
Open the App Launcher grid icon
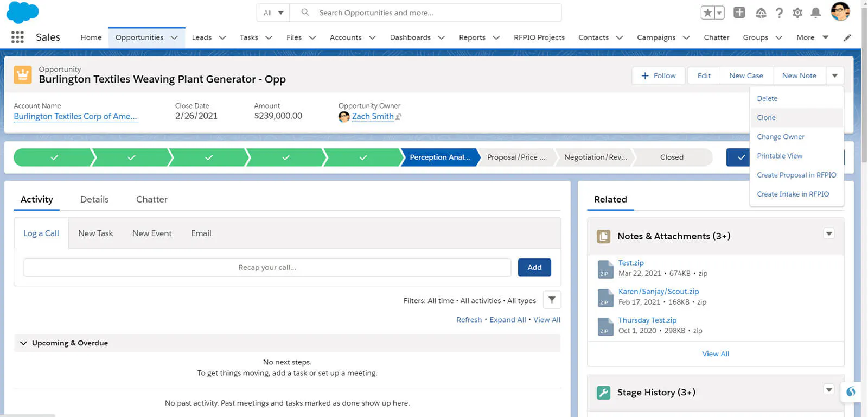click(17, 37)
